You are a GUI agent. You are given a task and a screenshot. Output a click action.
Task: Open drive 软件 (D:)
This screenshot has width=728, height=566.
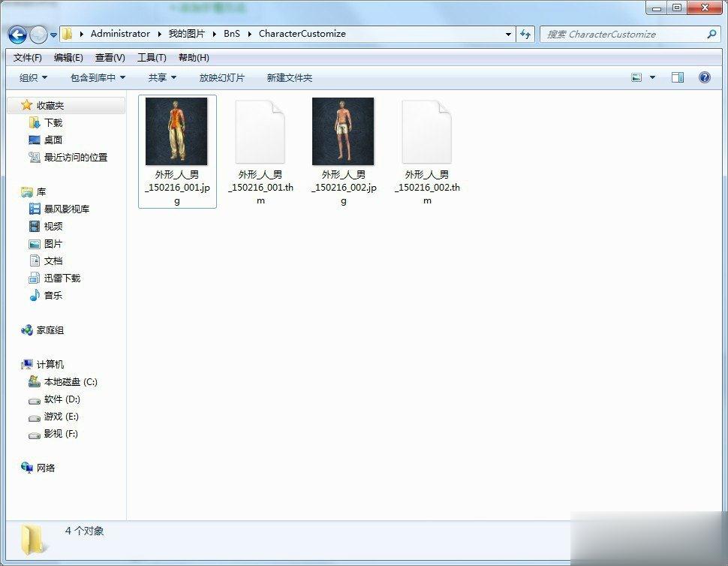pos(62,399)
